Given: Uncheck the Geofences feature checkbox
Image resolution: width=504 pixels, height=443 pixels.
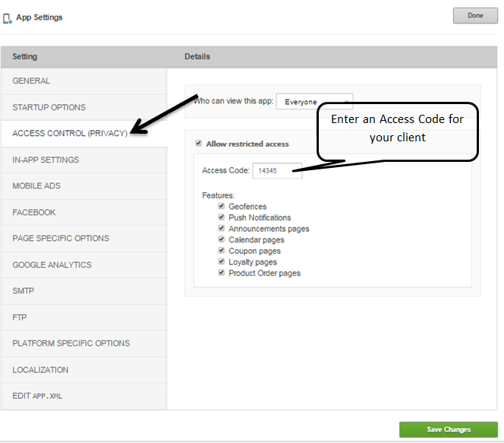Looking at the screenshot, I should pyautogui.click(x=221, y=206).
